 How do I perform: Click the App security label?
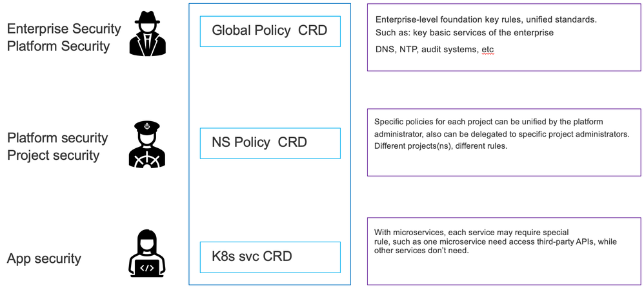click(x=44, y=259)
